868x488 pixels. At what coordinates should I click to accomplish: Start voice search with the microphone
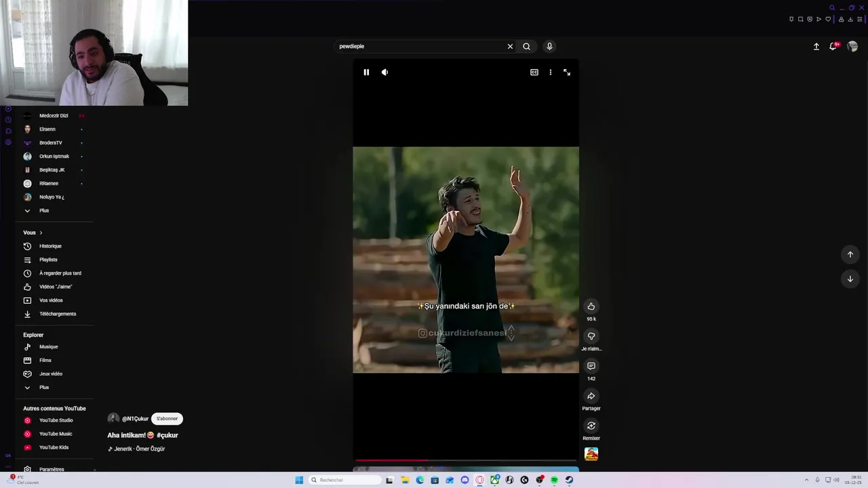point(549,46)
